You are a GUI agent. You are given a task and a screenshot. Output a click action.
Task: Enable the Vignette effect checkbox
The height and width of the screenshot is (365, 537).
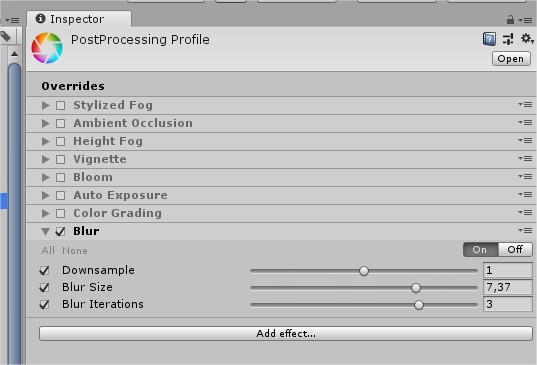[61, 159]
